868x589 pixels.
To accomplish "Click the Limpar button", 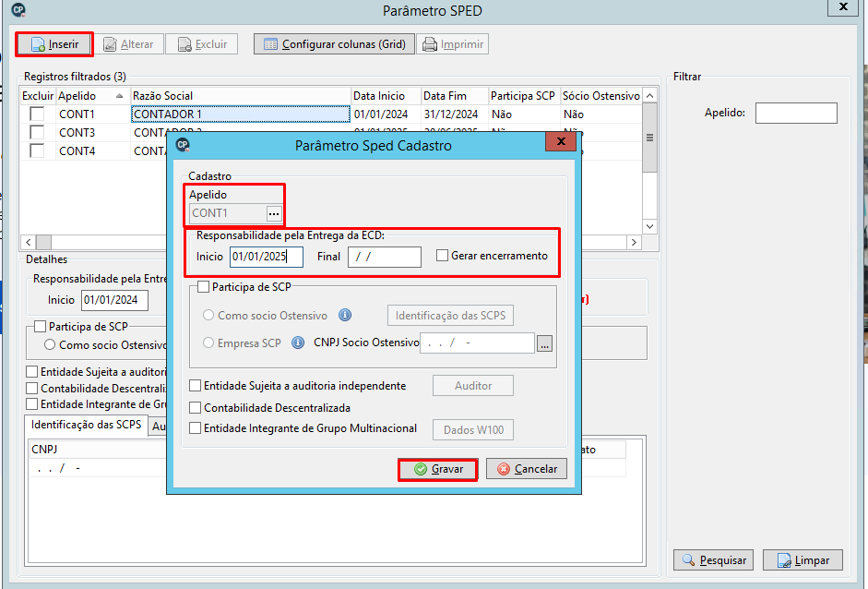I will click(x=803, y=560).
